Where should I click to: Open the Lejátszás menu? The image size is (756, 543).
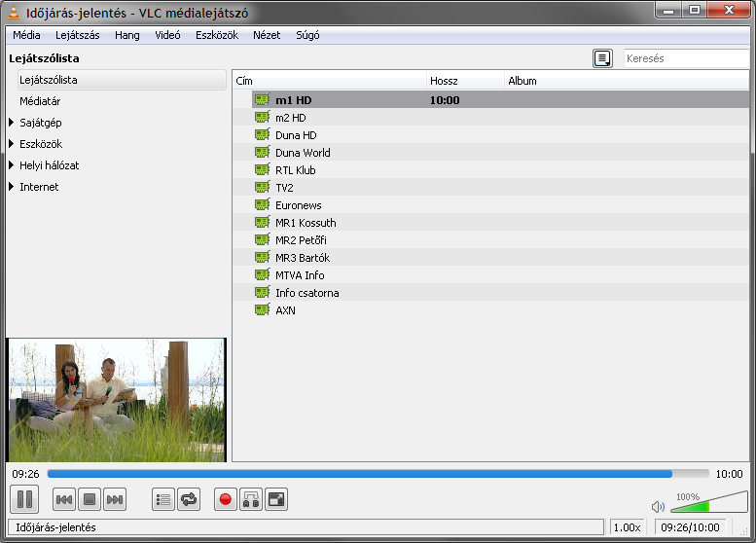[x=78, y=35]
